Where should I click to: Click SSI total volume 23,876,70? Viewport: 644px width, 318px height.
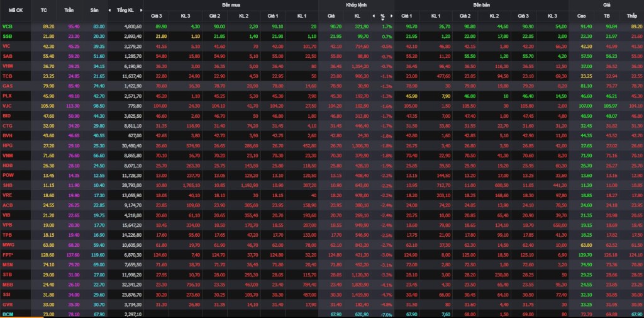(x=131, y=295)
